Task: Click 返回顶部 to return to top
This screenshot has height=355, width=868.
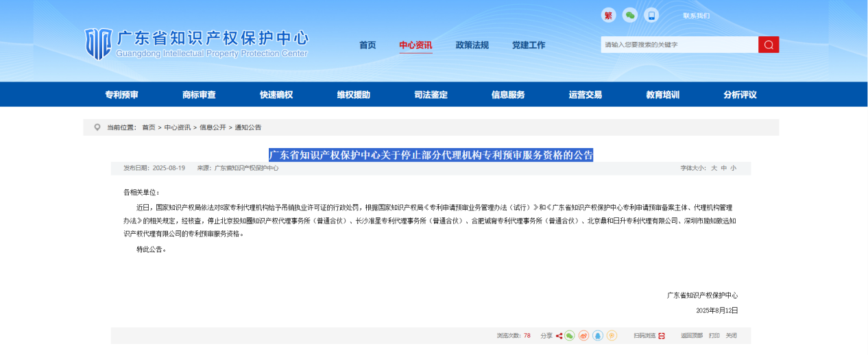Action: [691, 336]
